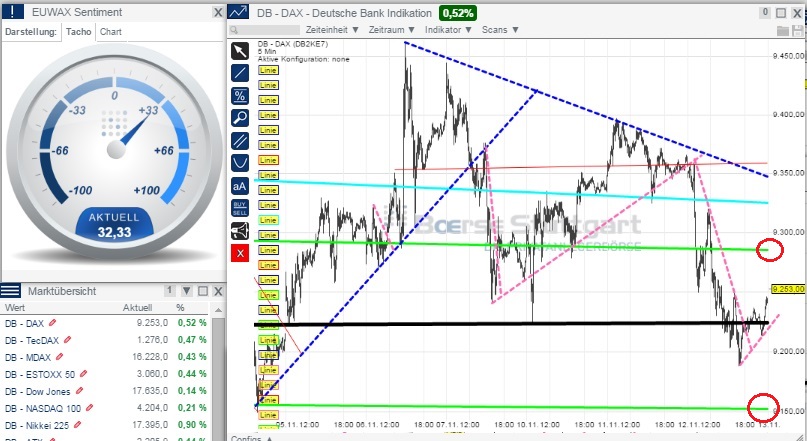Open the DB - Nikkei 225 row
Image resolution: width=807 pixels, height=441 pixels.
coord(106,425)
